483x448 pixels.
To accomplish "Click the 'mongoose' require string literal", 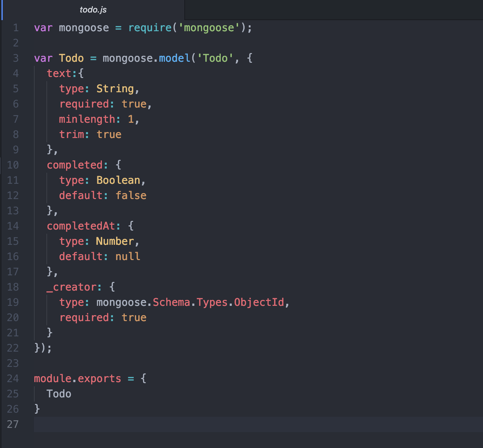I will coord(209,28).
